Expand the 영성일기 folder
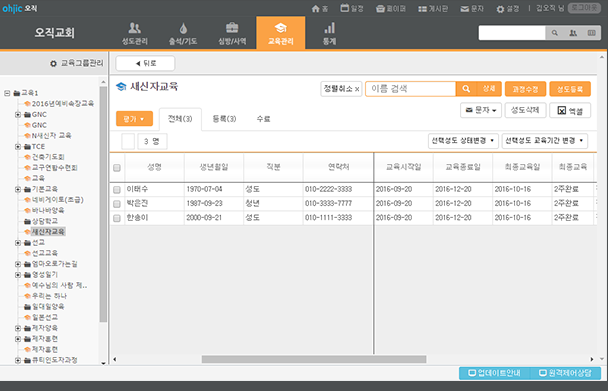Screen dimensions: 608x391 18,275
